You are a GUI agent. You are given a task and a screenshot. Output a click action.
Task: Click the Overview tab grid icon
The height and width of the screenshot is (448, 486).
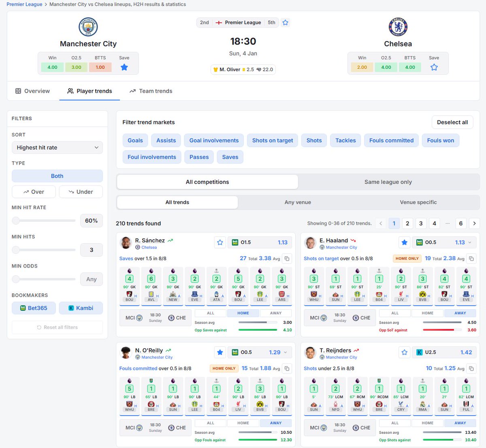[18, 91]
